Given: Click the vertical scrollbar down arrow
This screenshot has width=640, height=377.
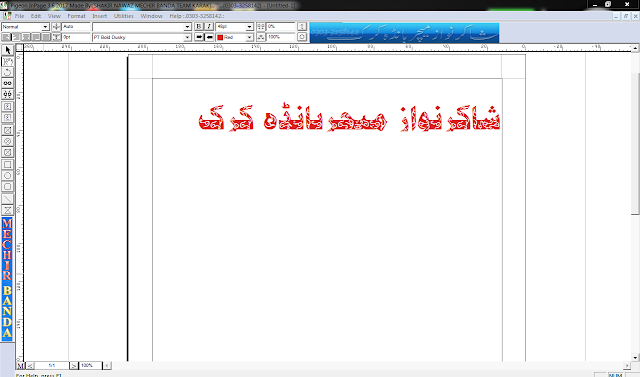Looking at the screenshot, I should point(635,357).
